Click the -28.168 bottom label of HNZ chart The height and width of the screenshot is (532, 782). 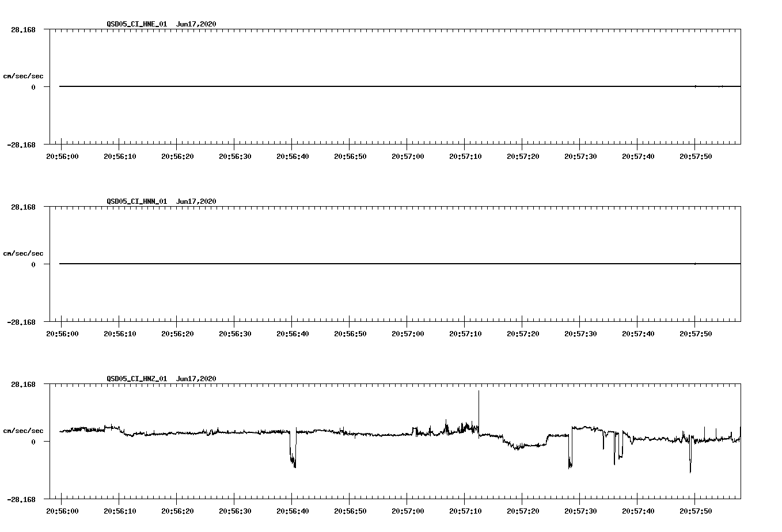pos(21,499)
